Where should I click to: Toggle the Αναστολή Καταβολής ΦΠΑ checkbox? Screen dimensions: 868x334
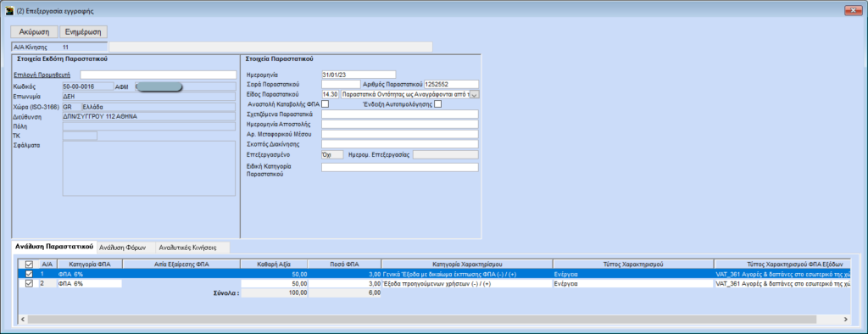click(325, 104)
